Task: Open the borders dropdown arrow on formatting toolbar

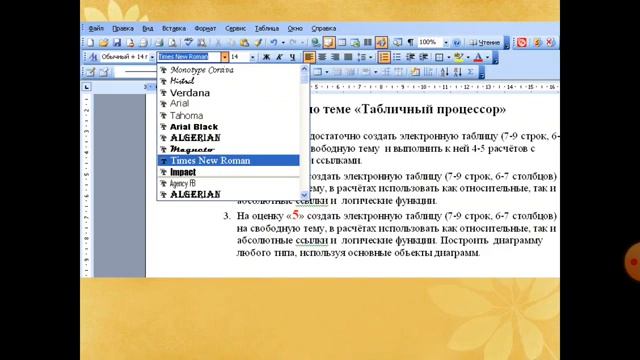Action: point(449,57)
